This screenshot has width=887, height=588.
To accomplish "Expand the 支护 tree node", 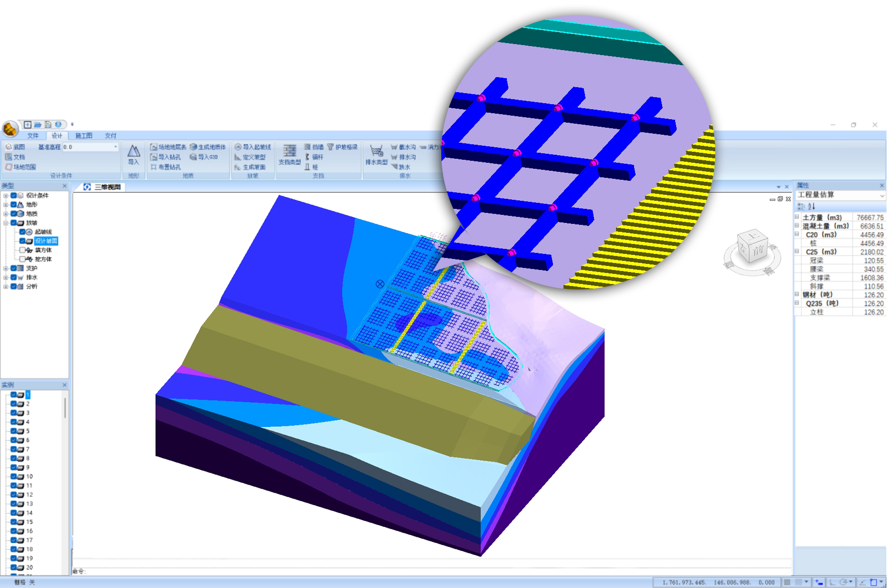I will pos(6,268).
